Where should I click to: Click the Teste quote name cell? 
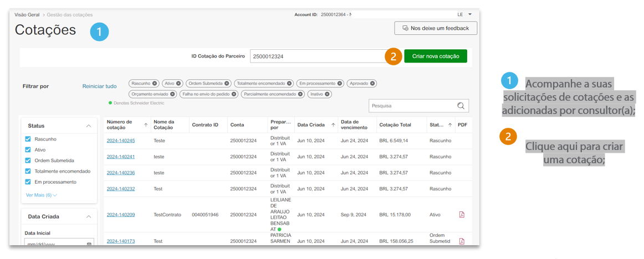click(x=159, y=141)
